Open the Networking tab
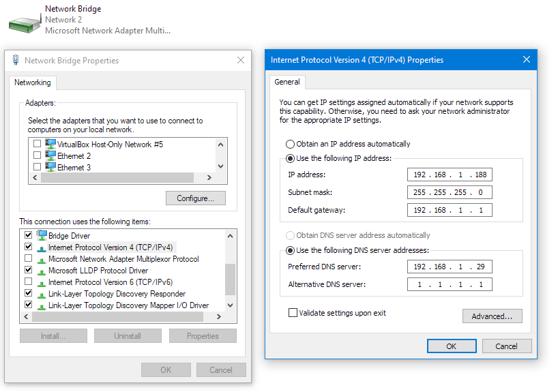 (32, 82)
